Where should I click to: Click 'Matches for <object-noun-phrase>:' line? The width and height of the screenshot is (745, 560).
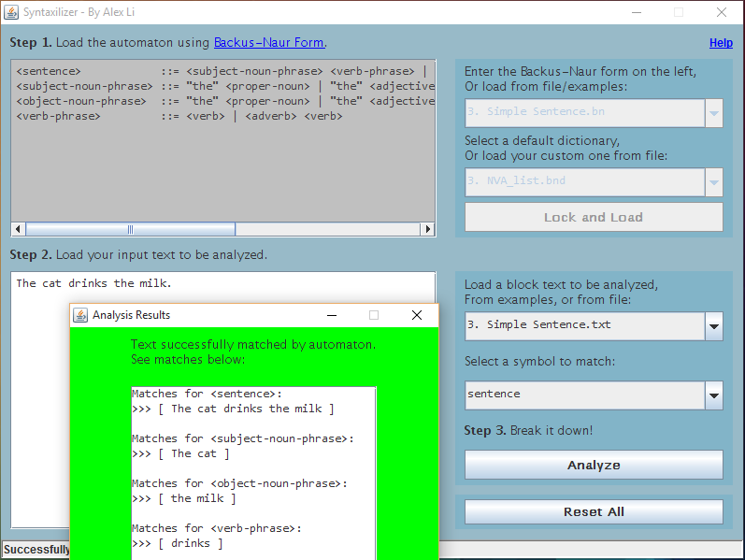239,483
